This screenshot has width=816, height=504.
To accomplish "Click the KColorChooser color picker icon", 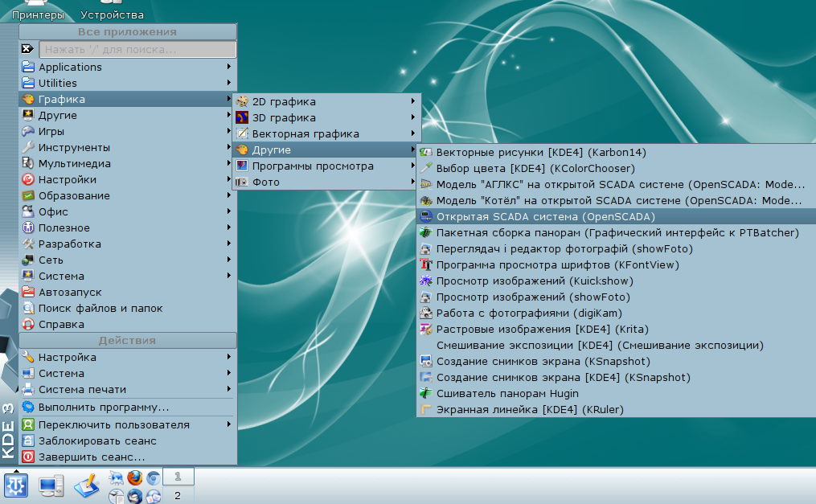I will pos(426,169).
